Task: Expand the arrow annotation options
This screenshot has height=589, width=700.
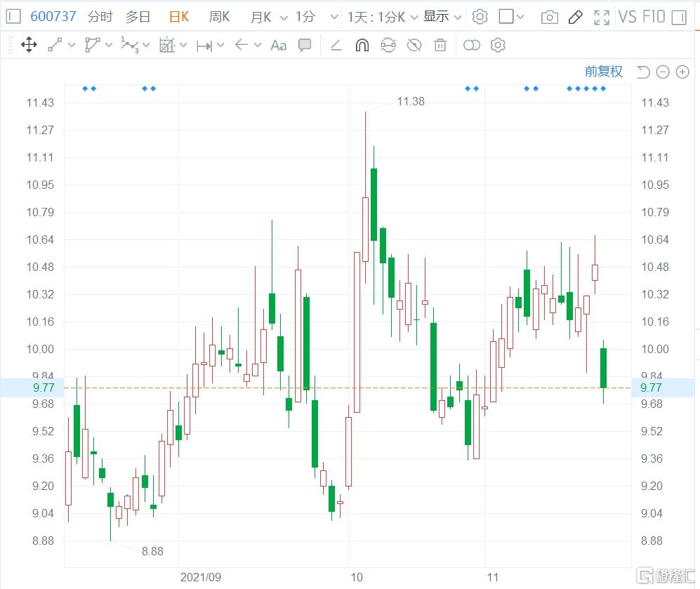Action: pyautogui.click(x=258, y=45)
